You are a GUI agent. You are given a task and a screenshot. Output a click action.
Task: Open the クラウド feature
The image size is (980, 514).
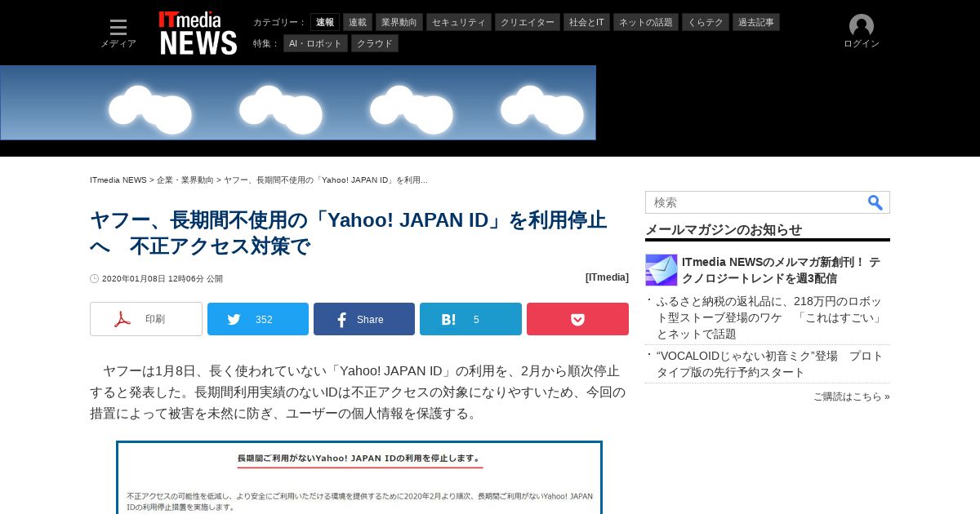pyautogui.click(x=375, y=43)
